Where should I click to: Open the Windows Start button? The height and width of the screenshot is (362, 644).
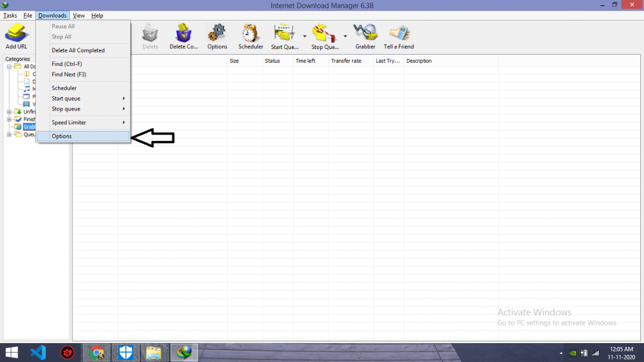click(x=12, y=353)
